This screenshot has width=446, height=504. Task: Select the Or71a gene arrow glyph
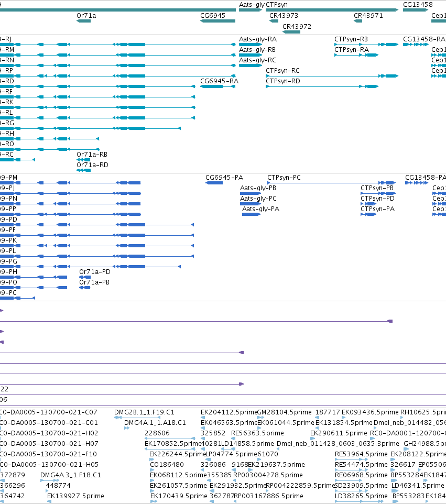[84, 21]
